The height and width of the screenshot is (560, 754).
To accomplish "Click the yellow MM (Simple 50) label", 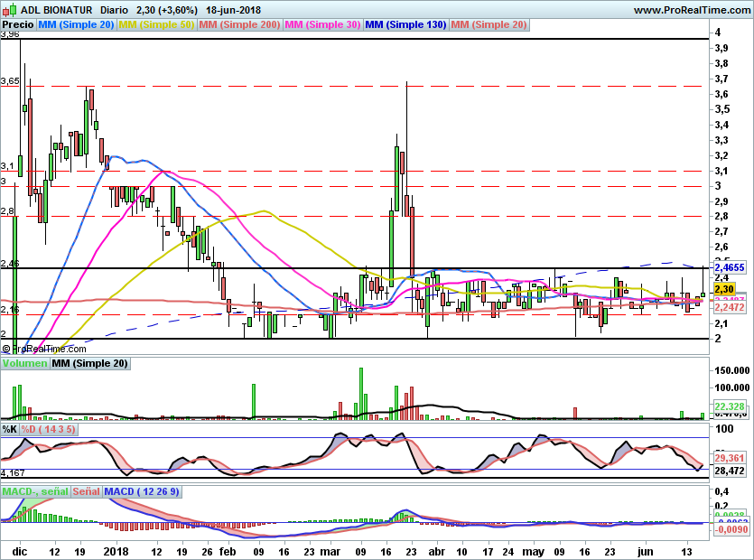I will [x=156, y=24].
